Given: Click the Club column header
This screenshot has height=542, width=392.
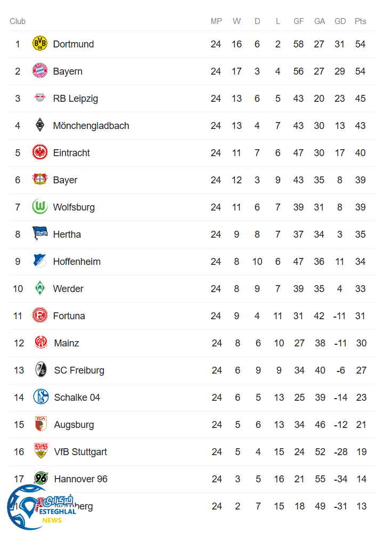Looking at the screenshot, I should coord(18,21).
